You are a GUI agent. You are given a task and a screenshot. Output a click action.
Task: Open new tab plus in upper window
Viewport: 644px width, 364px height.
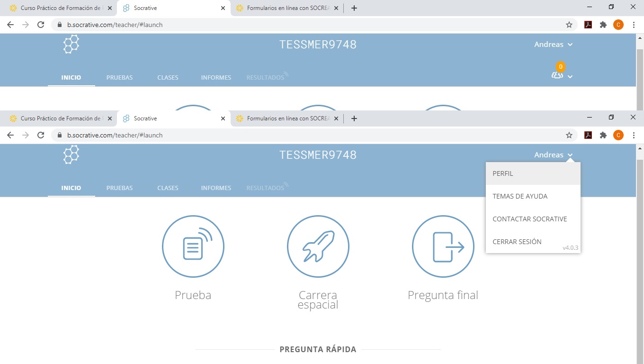[354, 8]
